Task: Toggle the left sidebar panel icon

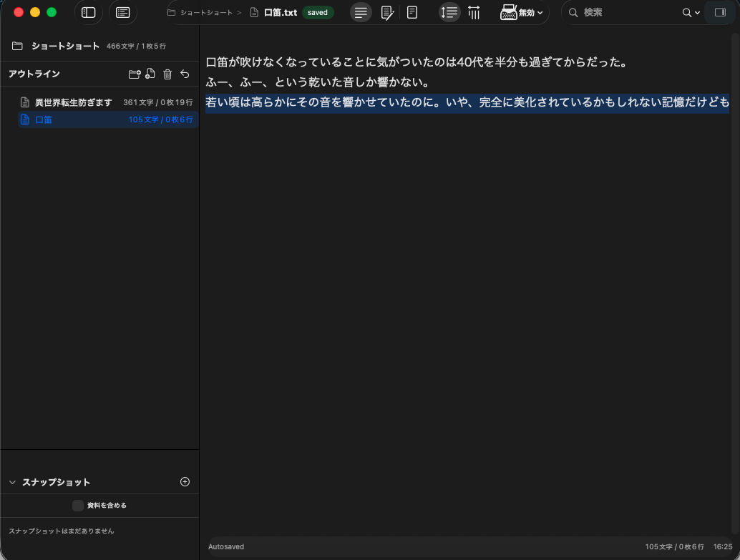Action: coord(88,12)
